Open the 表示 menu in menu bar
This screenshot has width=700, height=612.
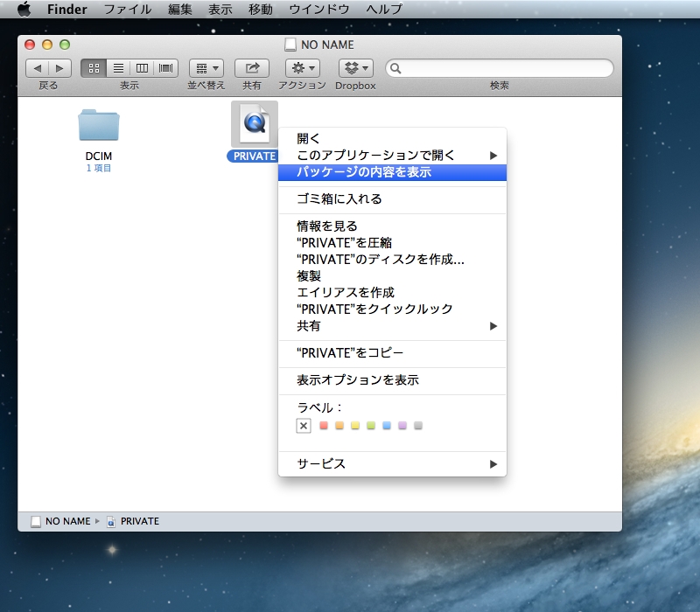[x=220, y=9]
